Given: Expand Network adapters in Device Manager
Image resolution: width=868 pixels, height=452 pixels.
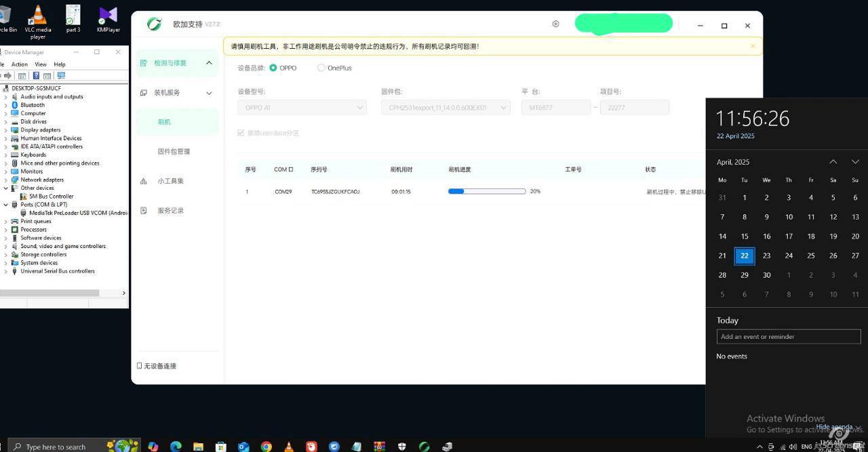Looking at the screenshot, I should (x=6, y=180).
